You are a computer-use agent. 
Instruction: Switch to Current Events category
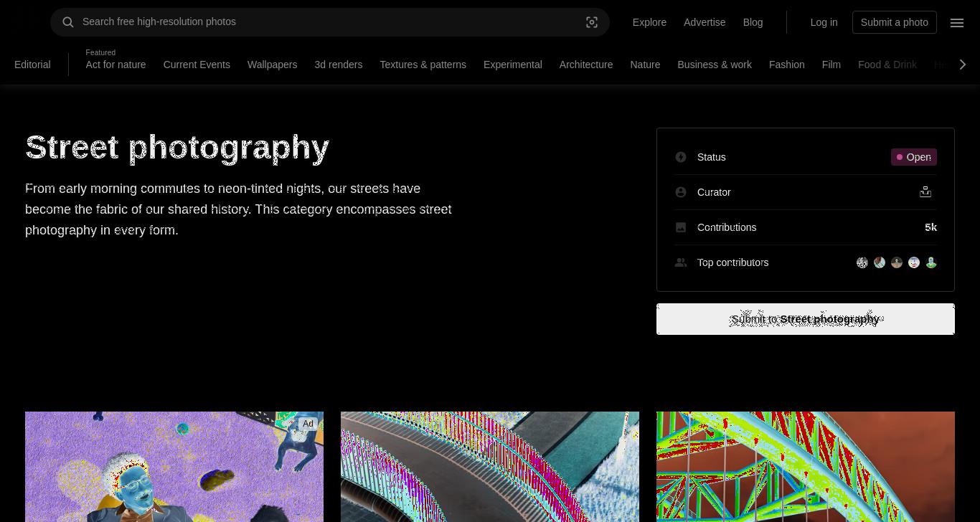click(x=197, y=65)
